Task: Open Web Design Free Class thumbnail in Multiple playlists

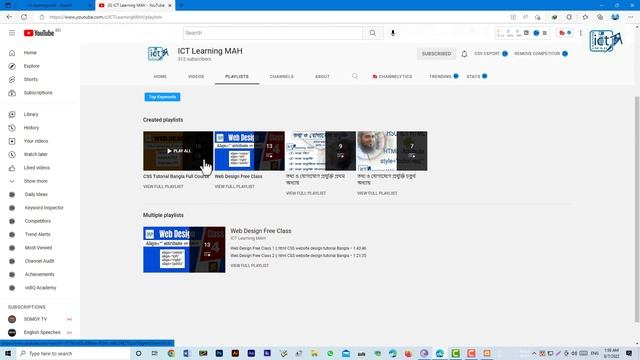Action: click(184, 250)
